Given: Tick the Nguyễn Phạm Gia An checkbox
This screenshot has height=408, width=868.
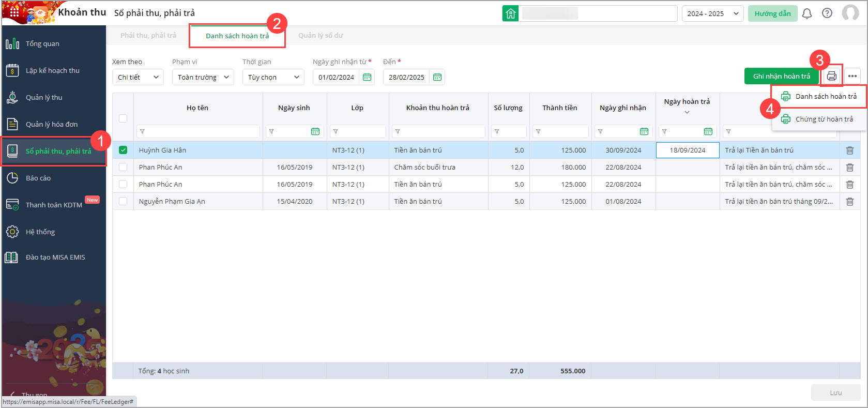Looking at the screenshot, I should (123, 201).
